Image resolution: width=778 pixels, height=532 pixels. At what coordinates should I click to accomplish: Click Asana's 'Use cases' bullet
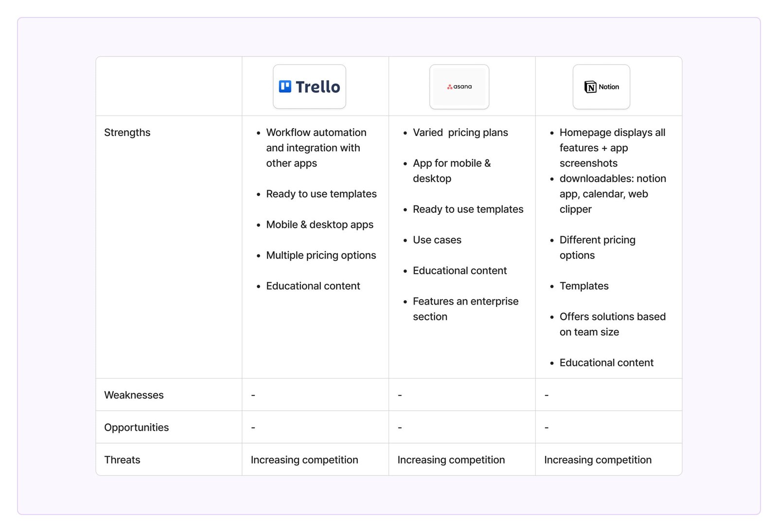(x=437, y=240)
